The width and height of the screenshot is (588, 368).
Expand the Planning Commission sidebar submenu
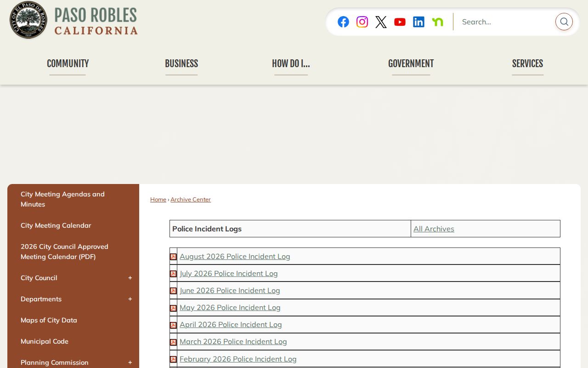click(x=130, y=362)
